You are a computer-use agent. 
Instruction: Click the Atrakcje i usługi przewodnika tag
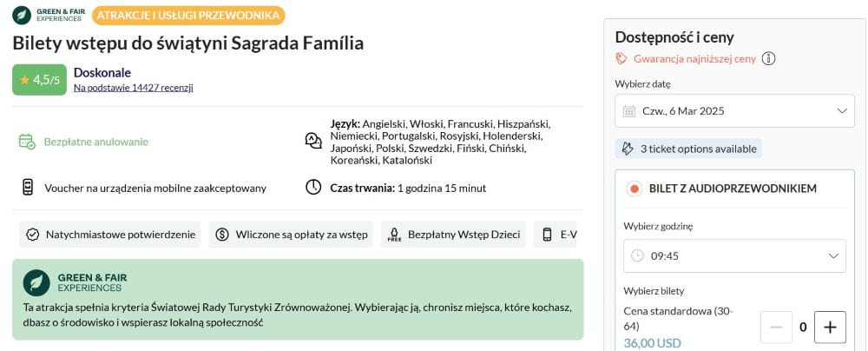point(187,16)
